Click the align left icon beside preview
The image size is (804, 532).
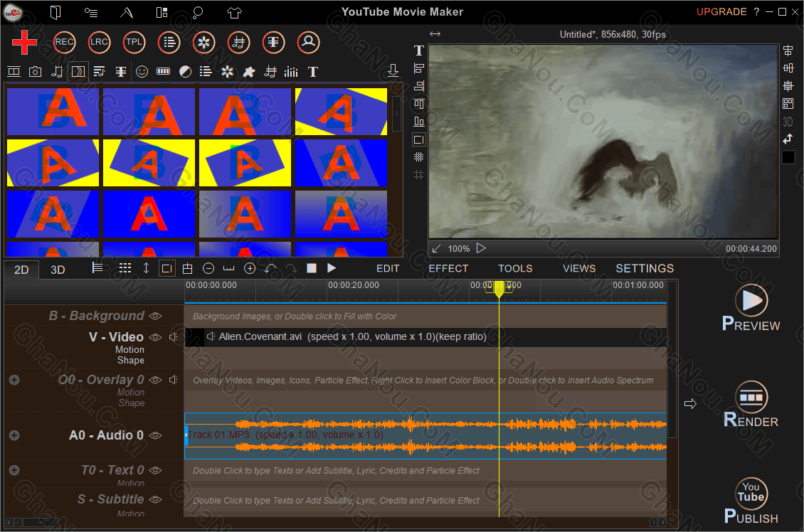[x=419, y=68]
